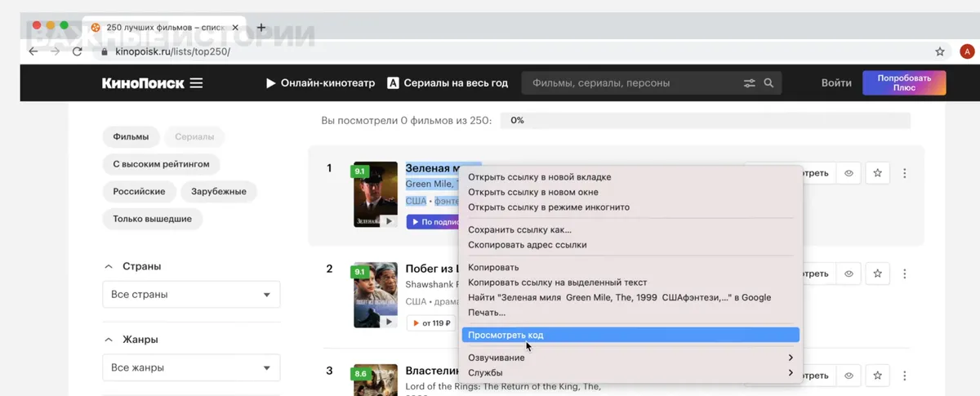Click the Властелин колец poster thumbnail

coord(375,380)
